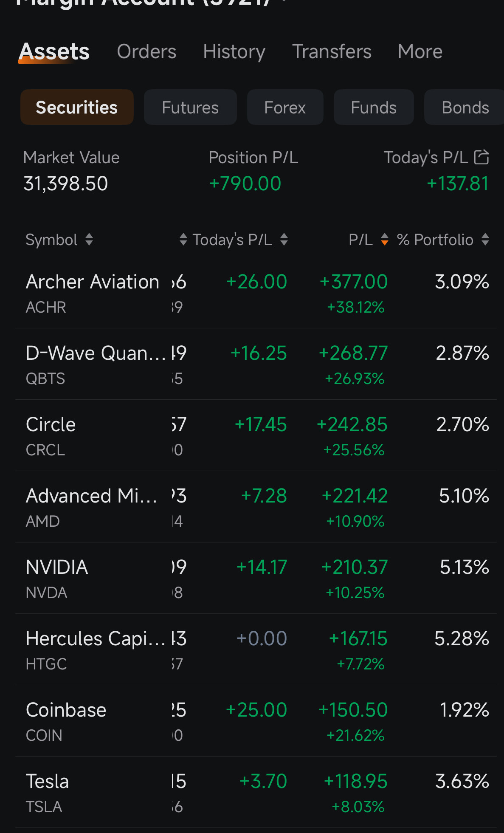Viewport: 504px width, 833px height.
Task: View the Coinbase COIN holding
Action: (256, 721)
